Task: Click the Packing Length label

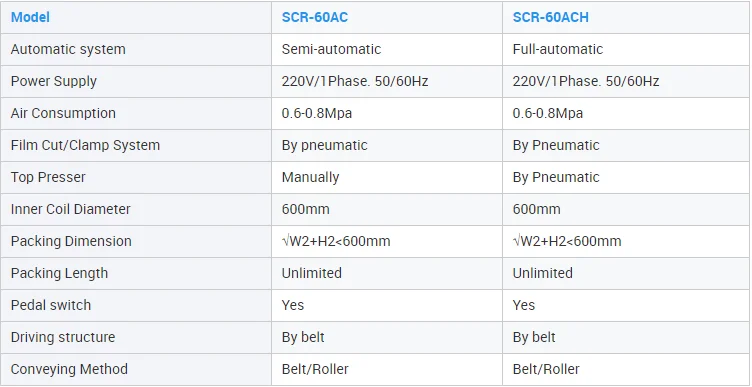Action: [x=59, y=273]
